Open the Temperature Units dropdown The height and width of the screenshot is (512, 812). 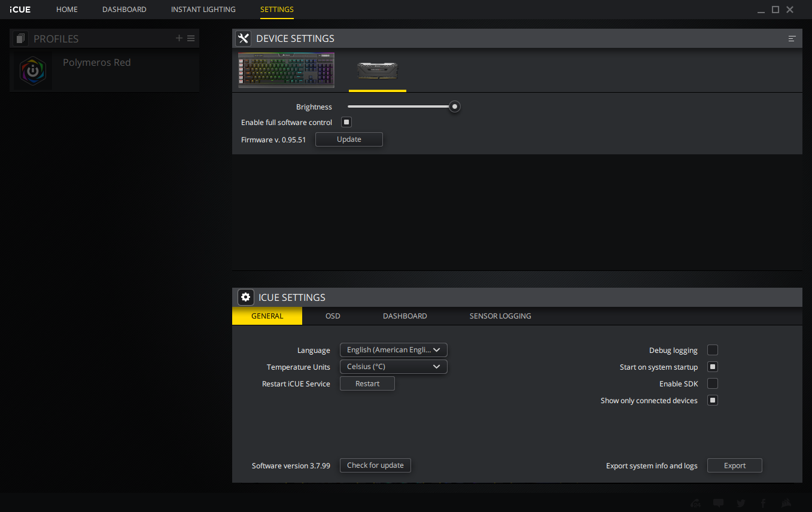pos(394,367)
